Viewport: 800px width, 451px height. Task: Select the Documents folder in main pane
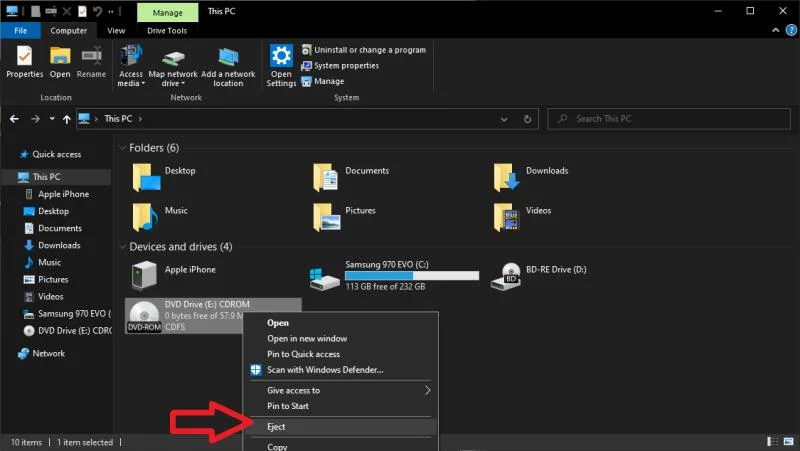pyautogui.click(x=351, y=177)
